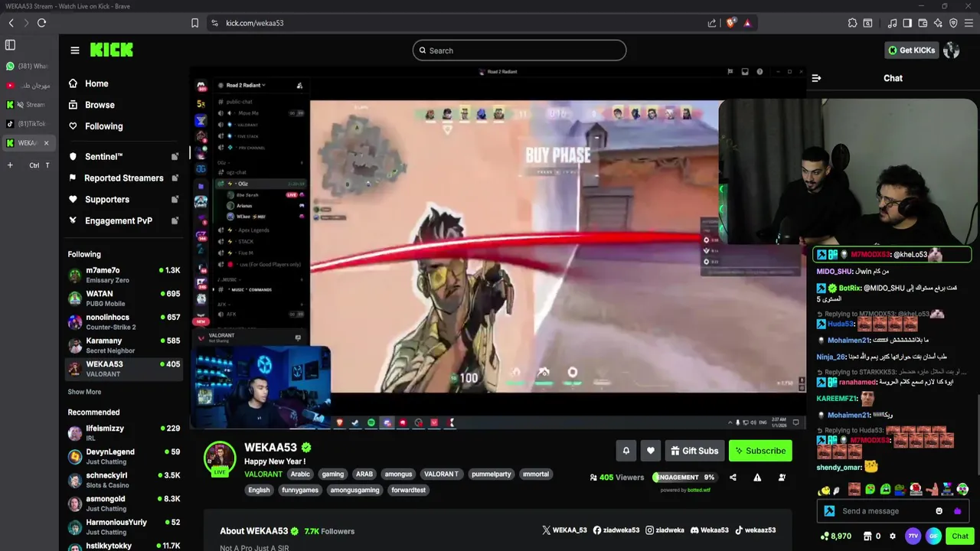Viewport: 980px width, 551px height.
Task: Open the m7ame7o followed channel
Action: tap(123, 275)
